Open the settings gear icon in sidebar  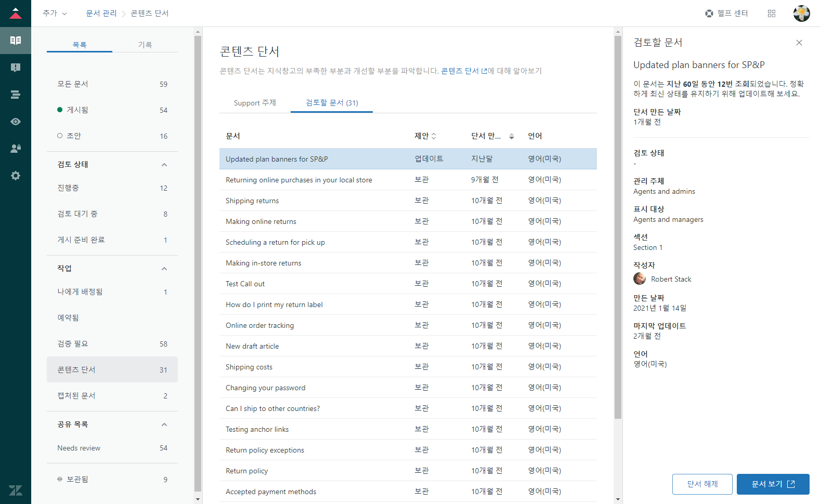point(16,176)
